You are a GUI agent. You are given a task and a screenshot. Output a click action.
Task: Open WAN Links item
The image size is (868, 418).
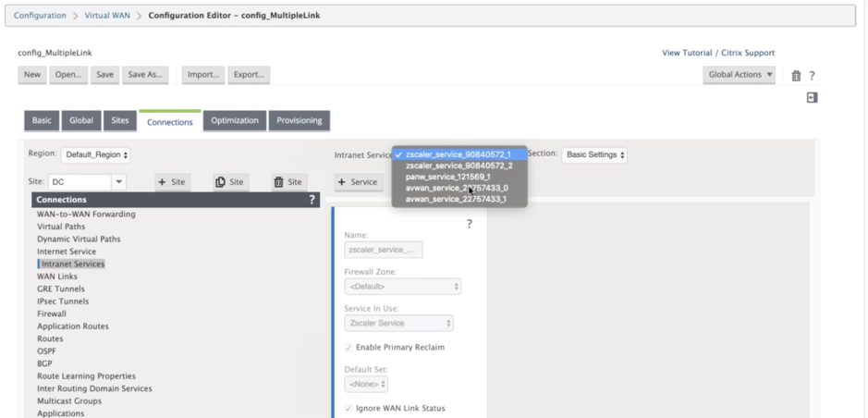(x=57, y=277)
